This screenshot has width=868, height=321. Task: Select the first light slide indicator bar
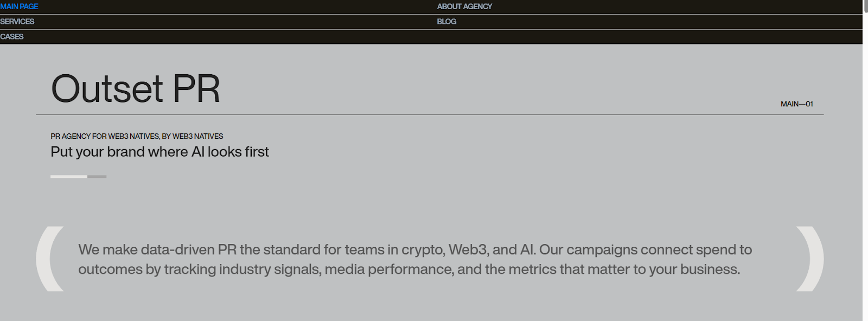(x=69, y=176)
